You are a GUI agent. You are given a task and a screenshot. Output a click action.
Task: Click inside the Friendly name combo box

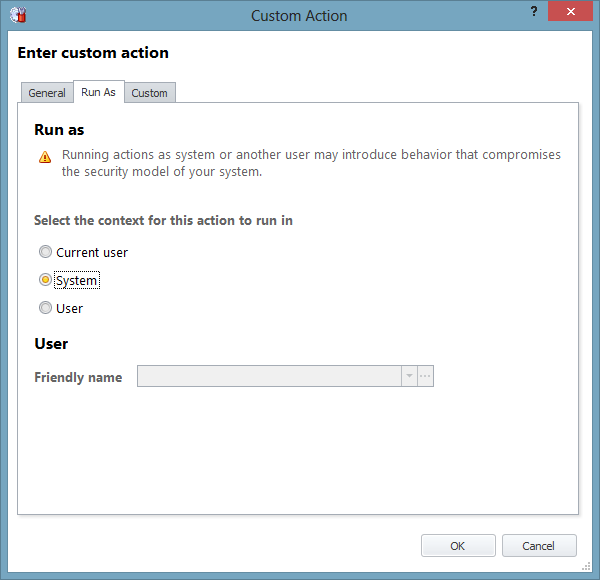pyautogui.click(x=269, y=376)
